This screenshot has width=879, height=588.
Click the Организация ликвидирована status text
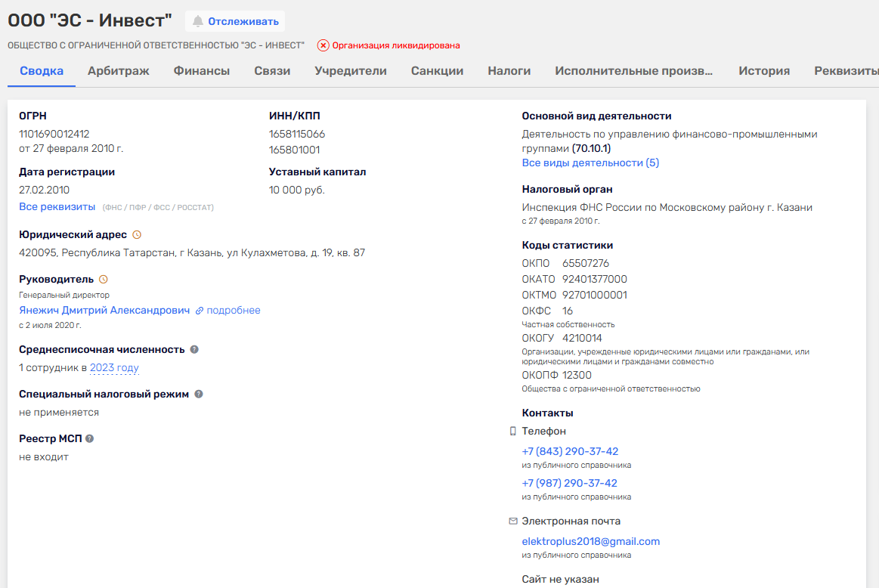[396, 45]
